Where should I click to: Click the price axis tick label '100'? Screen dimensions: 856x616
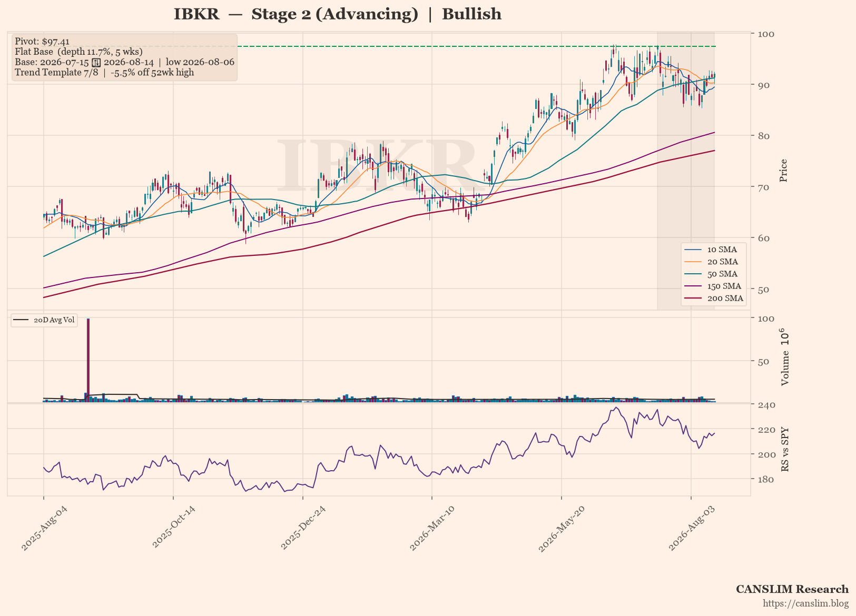pos(766,34)
